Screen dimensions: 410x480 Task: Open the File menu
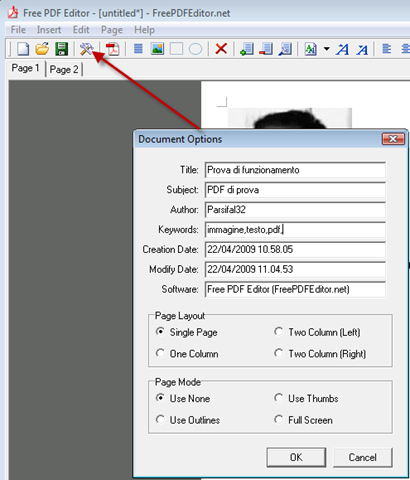(x=18, y=30)
